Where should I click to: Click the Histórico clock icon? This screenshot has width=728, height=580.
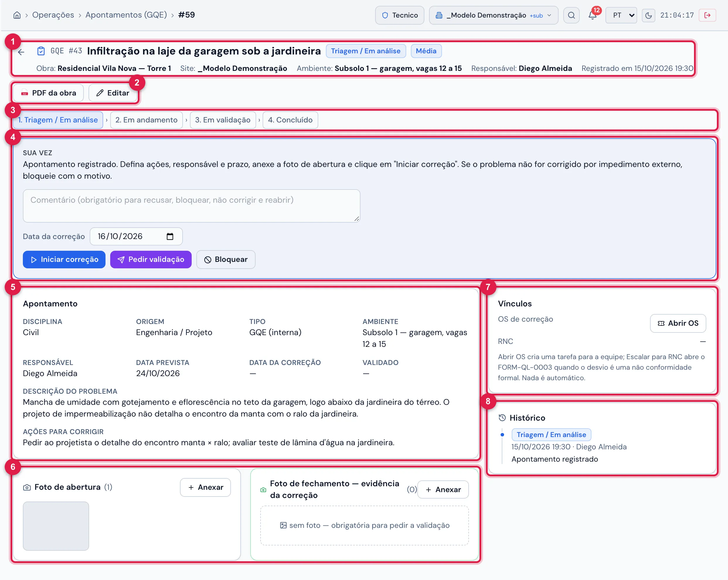(502, 418)
